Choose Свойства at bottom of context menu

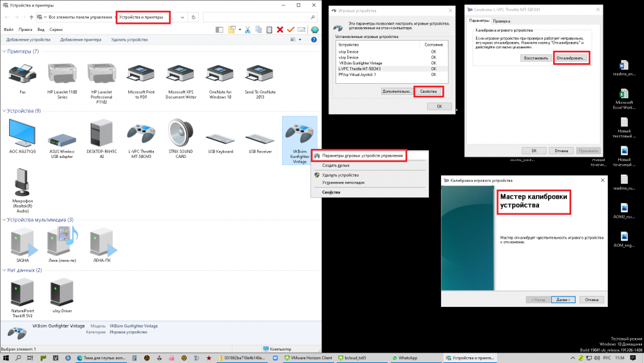tap(331, 192)
